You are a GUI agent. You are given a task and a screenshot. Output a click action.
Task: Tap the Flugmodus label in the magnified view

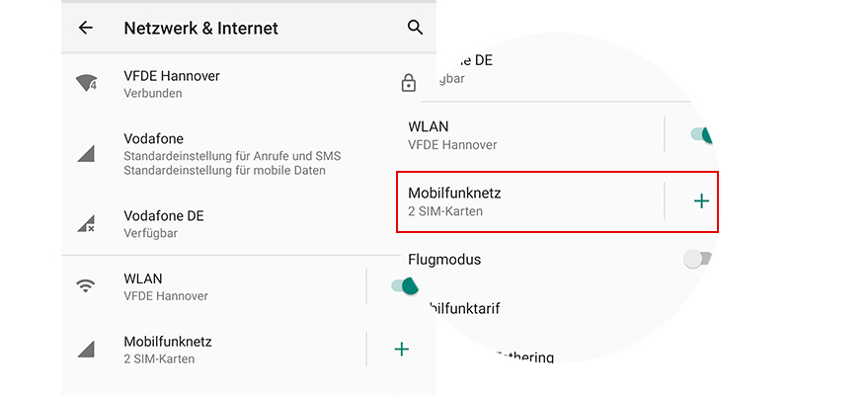coord(444,260)
